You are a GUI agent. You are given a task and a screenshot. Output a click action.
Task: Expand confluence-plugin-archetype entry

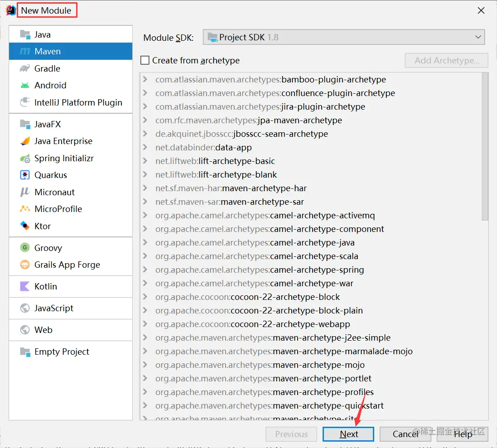145,92
